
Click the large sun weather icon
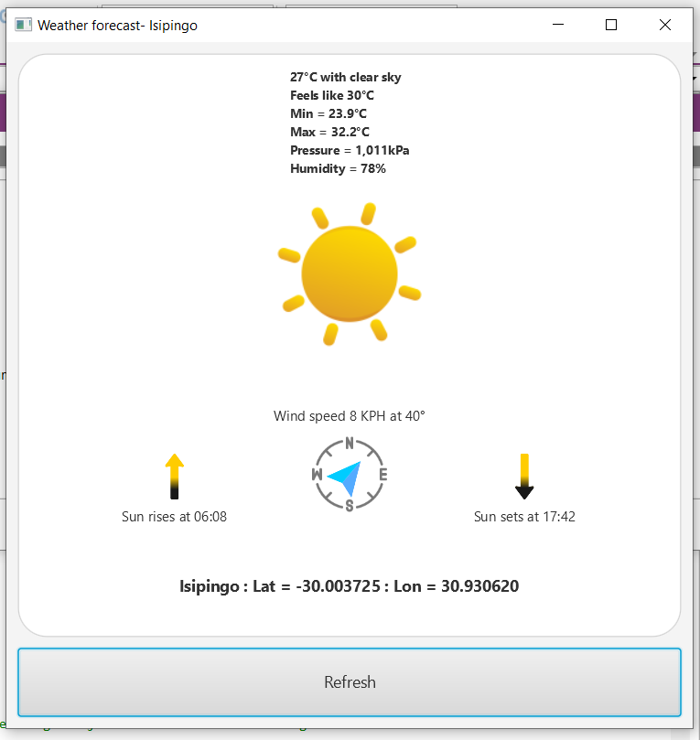350,274
